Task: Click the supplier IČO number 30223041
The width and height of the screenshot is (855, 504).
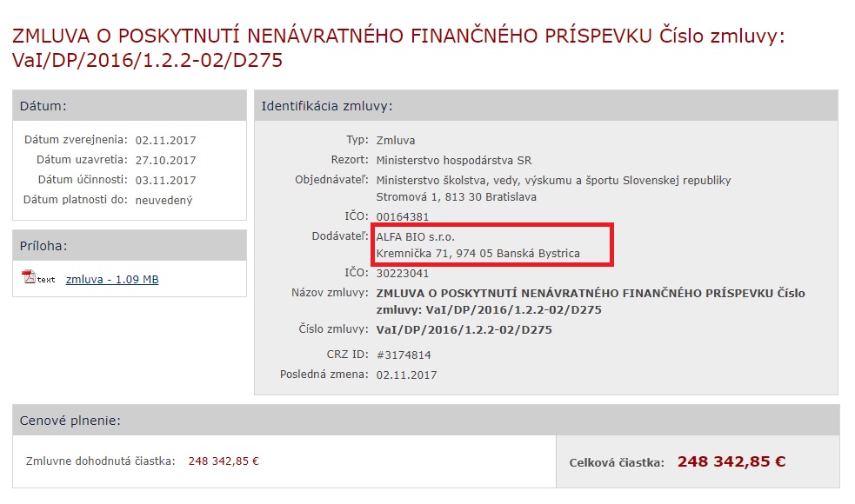Action: coord(403,274)
